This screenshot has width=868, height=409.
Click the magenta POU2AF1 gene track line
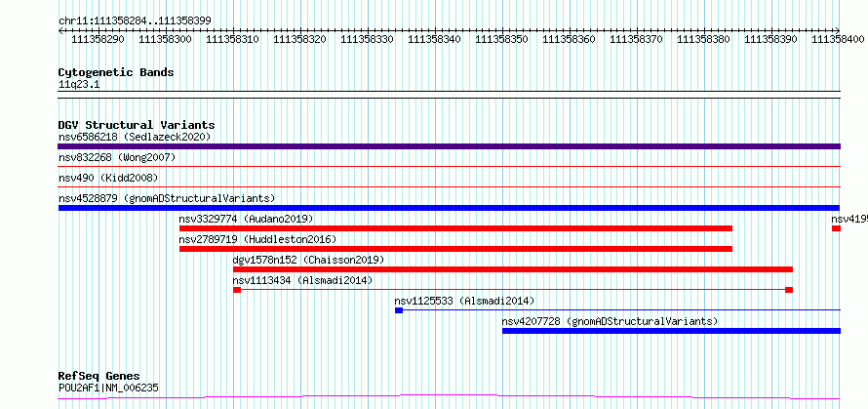pos(449,396)
